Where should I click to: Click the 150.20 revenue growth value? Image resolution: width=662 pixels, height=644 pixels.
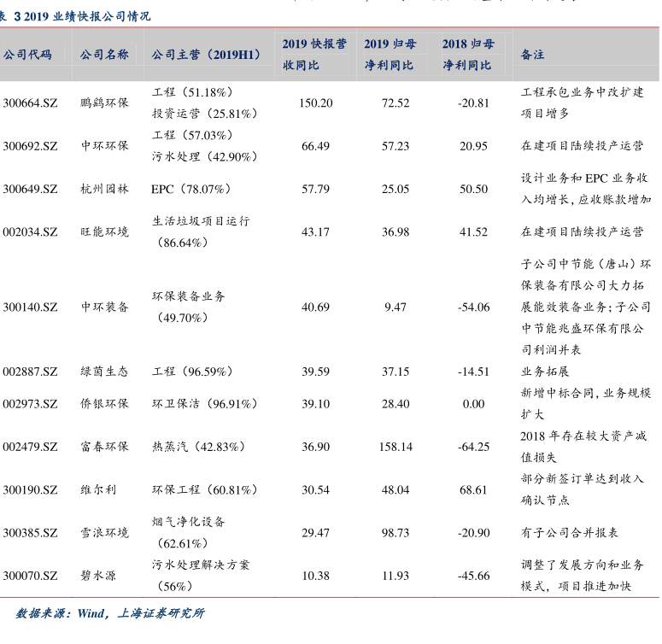click(315, 102)
